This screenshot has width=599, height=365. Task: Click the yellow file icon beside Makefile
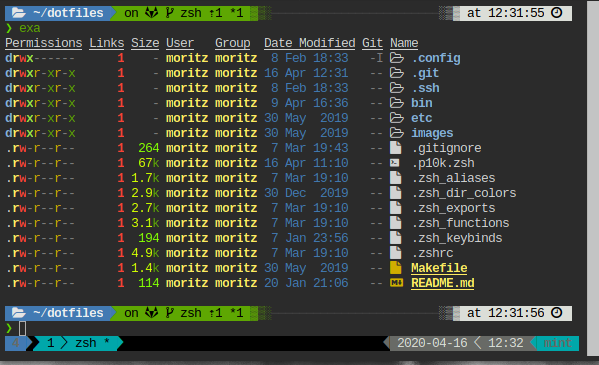click(396, 268)
